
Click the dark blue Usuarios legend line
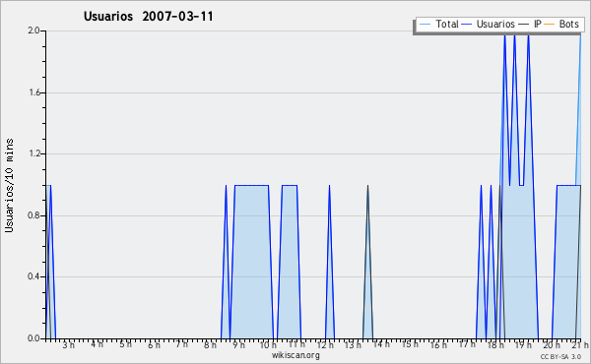tap(467, 25)
